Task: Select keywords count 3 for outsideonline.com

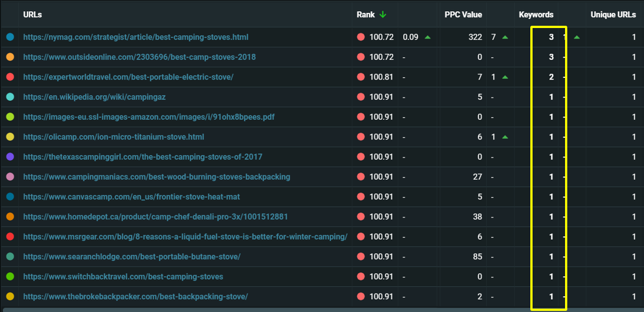Action: (x=551, y=57)
